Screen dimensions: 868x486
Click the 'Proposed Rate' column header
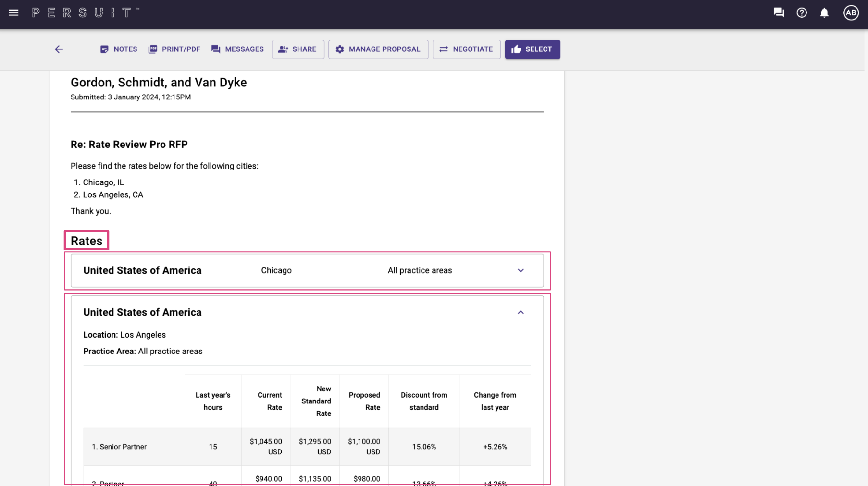tap(364, 401)
